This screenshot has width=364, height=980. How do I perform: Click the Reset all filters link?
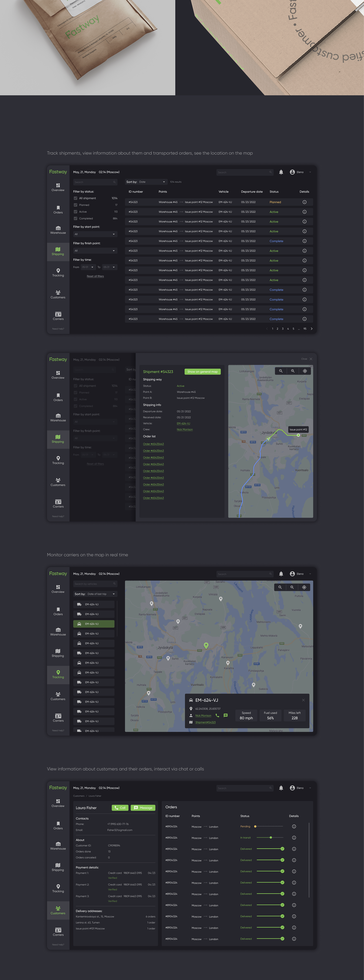point(95,276)
